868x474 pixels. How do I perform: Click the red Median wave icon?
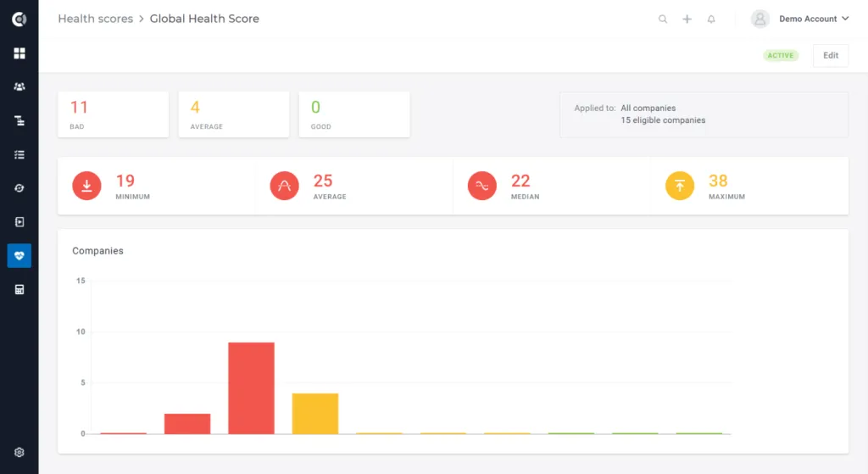(482, 186)
